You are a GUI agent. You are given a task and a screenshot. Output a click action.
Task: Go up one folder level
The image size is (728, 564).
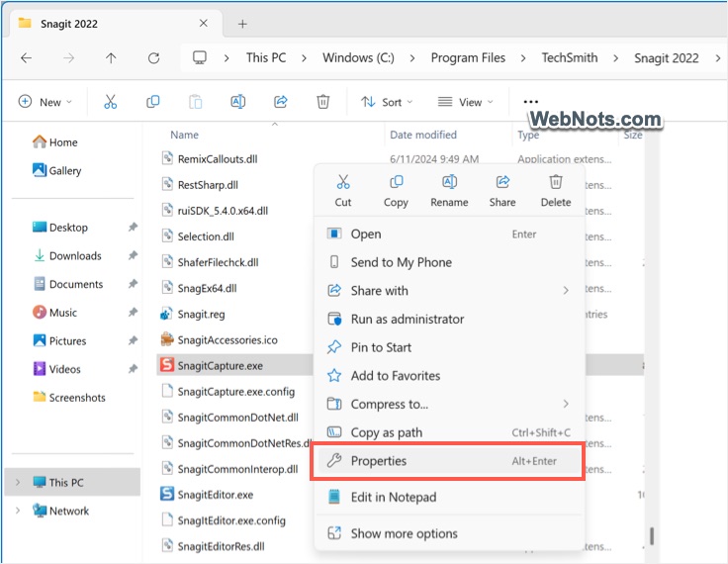coord(111,58)
